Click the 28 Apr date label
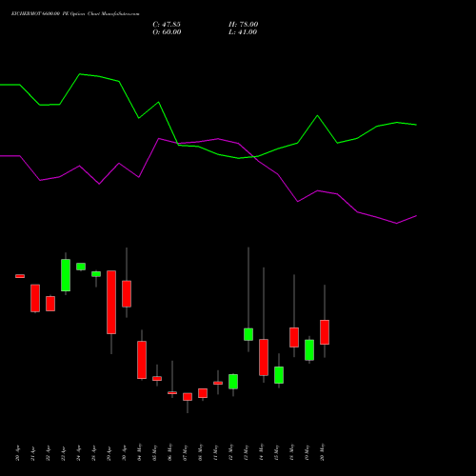This screenshot has height=476, width=476. 93,453
